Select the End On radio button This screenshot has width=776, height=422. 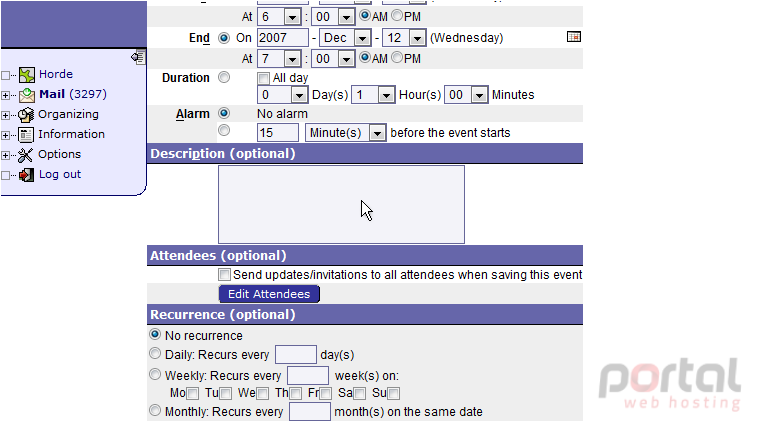click(x=224, y=38)
